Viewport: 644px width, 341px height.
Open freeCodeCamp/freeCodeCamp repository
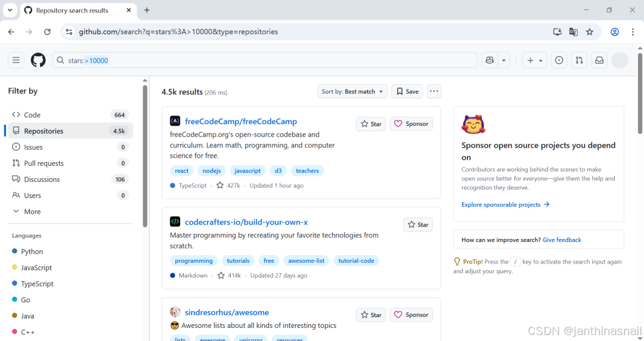point(241,121)
